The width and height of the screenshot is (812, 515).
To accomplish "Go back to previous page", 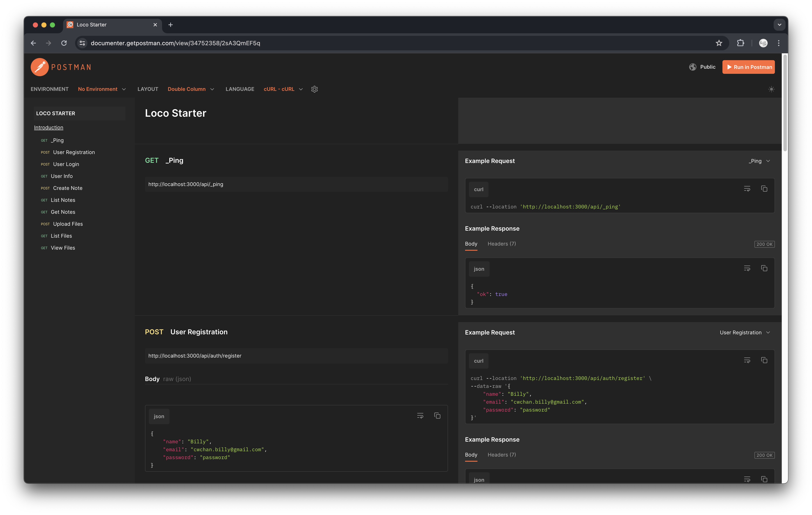I will point(33,43).
